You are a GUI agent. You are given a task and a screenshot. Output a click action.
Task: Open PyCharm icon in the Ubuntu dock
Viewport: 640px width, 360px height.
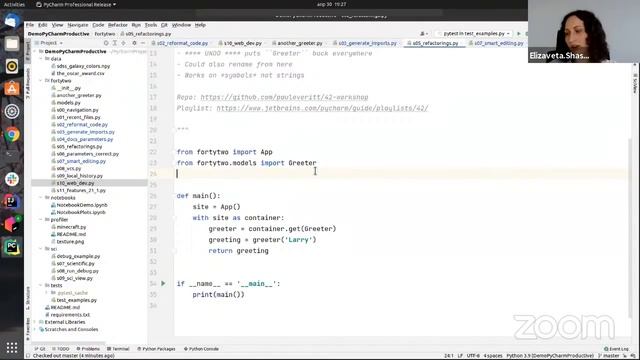12,247
